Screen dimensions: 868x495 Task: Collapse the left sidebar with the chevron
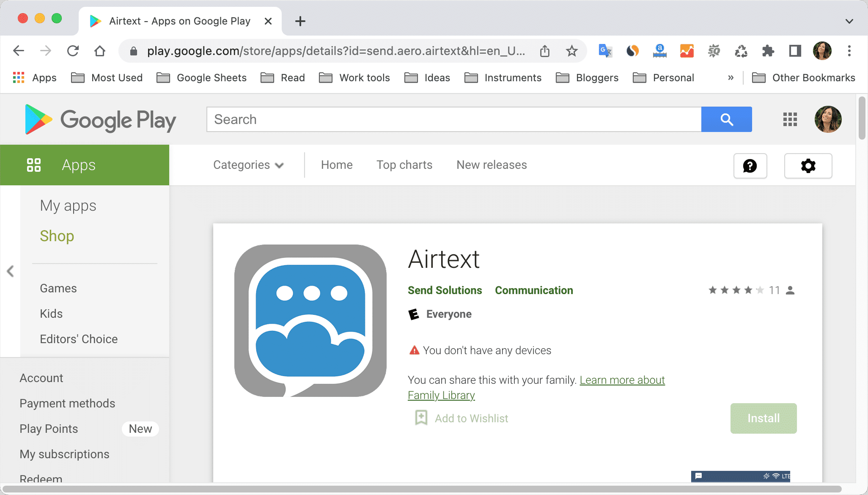(11, 271)
